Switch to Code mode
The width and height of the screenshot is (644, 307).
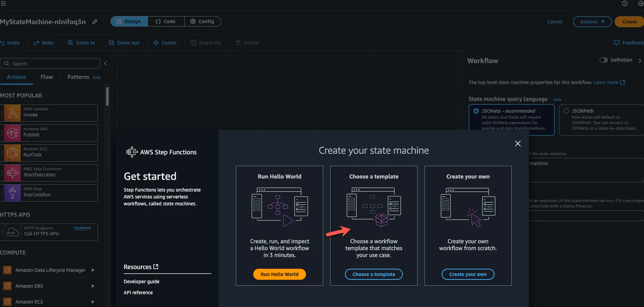(x=166, y=21)
